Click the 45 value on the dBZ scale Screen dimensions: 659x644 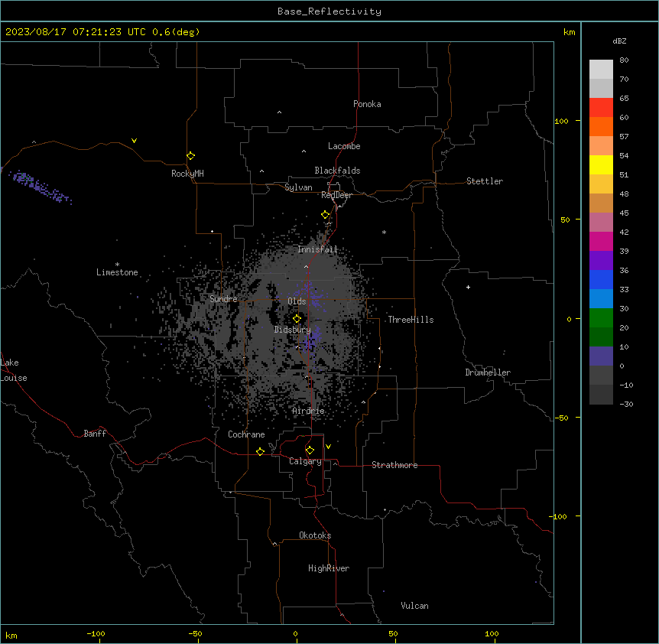pos(624,213)
